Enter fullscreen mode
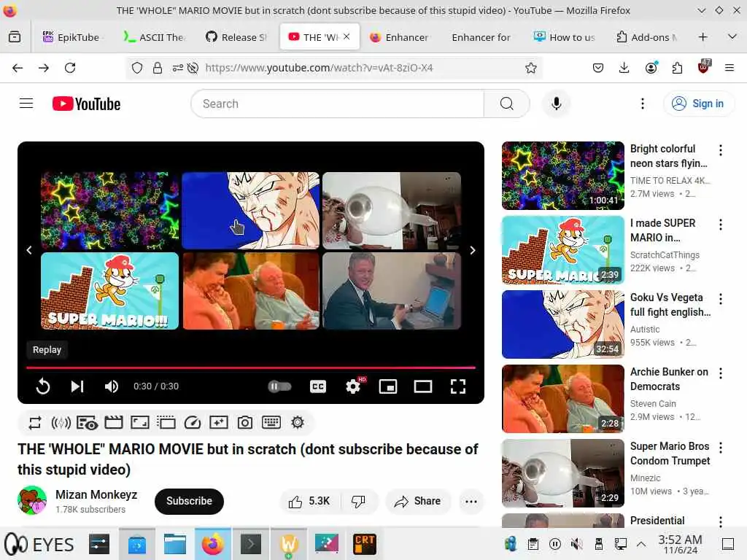747x560 pixels. (x=458, y=386)
